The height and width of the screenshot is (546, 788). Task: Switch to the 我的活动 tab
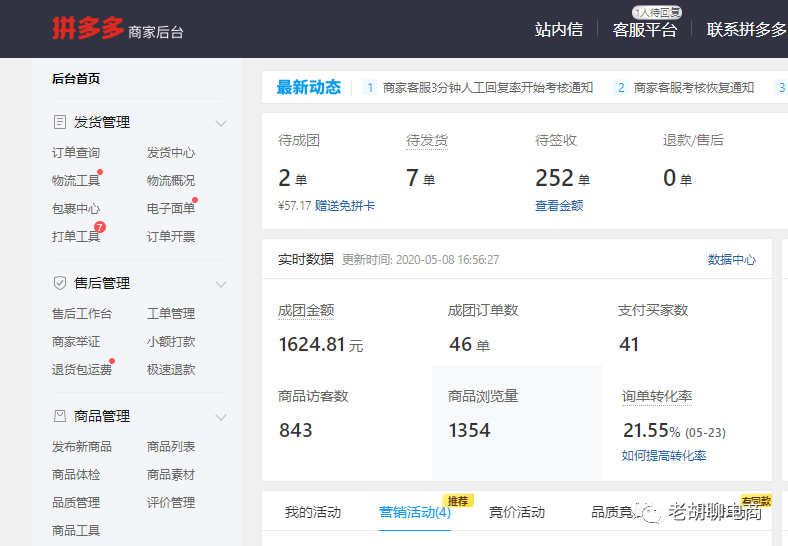tap(313, 512)
